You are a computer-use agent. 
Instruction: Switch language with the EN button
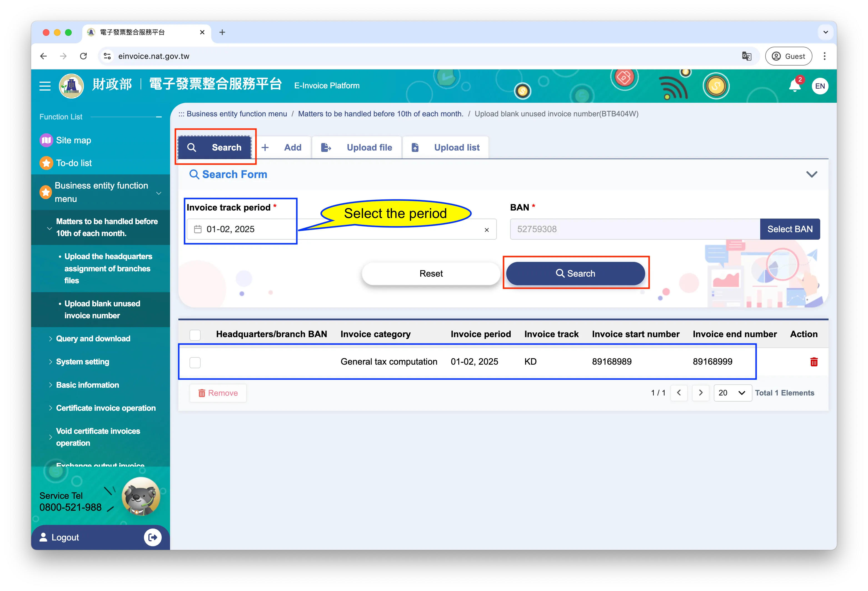tap(820, 86)
